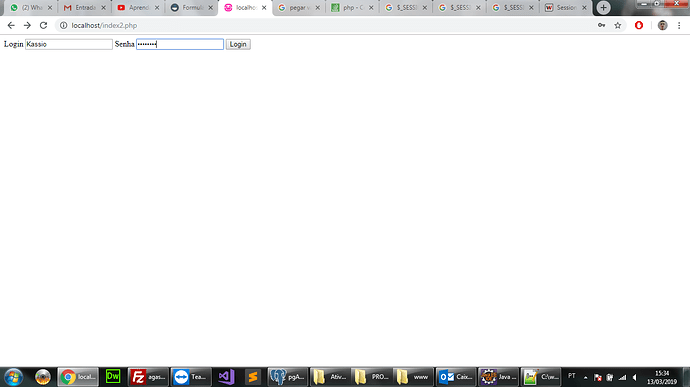Bookmark this page with star icon
Viewport: 690px width, 387px height.
pos(618,26)
